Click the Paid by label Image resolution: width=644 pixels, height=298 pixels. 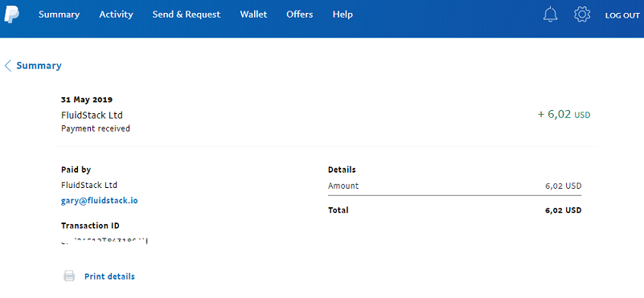click(x=76, y=169)
